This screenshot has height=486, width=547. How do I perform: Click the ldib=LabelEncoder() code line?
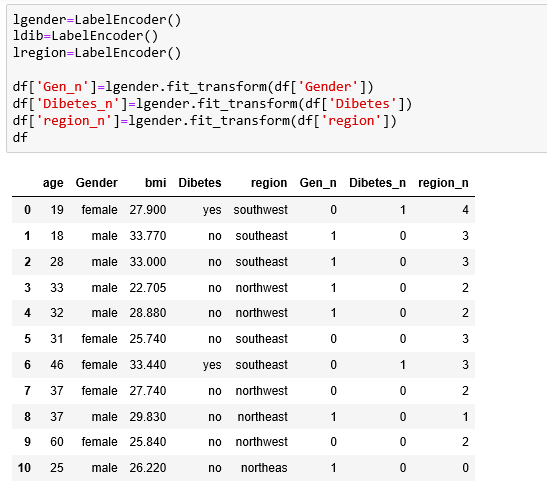[85, 36]
